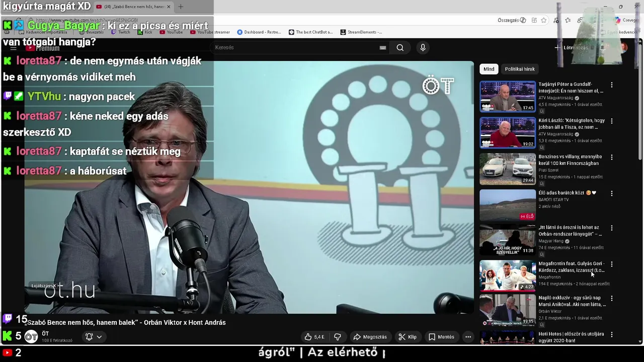Click the Megafrontin thumbnail with 4:27 duration

507,275
